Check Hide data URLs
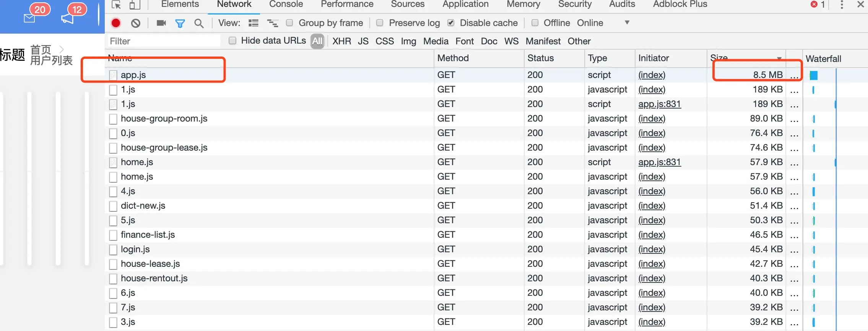Image resolution: width=868 pixels, height=331 pixels. click(232, 41)
